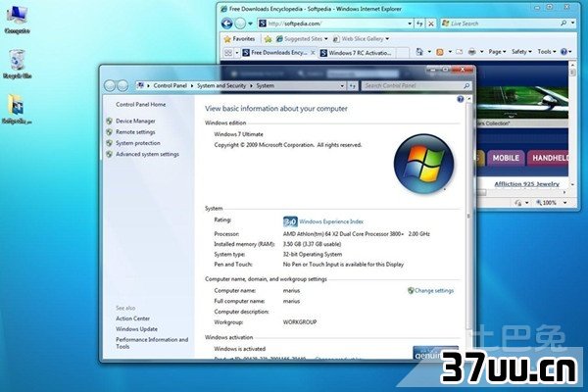Switch to Windows 7 RC Activatio... tab
588x392 pixels.
pos(356,53)
